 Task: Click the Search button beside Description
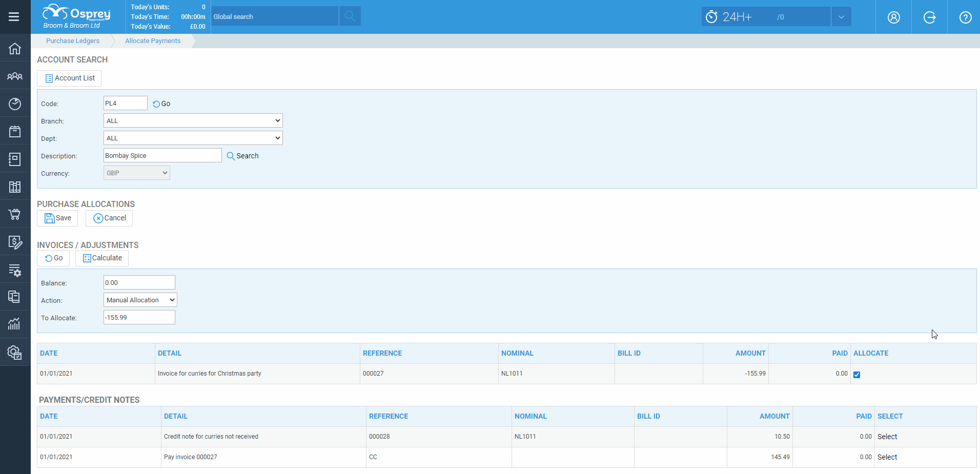tap(243, 156)
